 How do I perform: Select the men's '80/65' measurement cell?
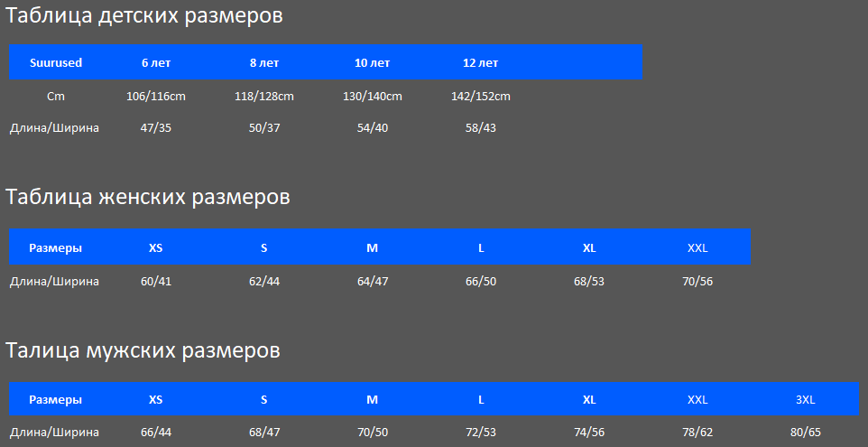coord(806,432)
